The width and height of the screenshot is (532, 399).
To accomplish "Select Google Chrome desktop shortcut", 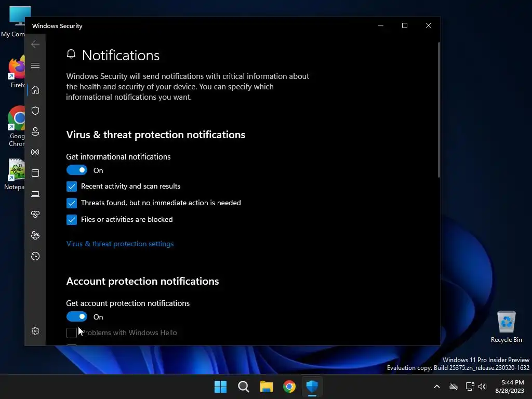I will (x=16, y=127).
